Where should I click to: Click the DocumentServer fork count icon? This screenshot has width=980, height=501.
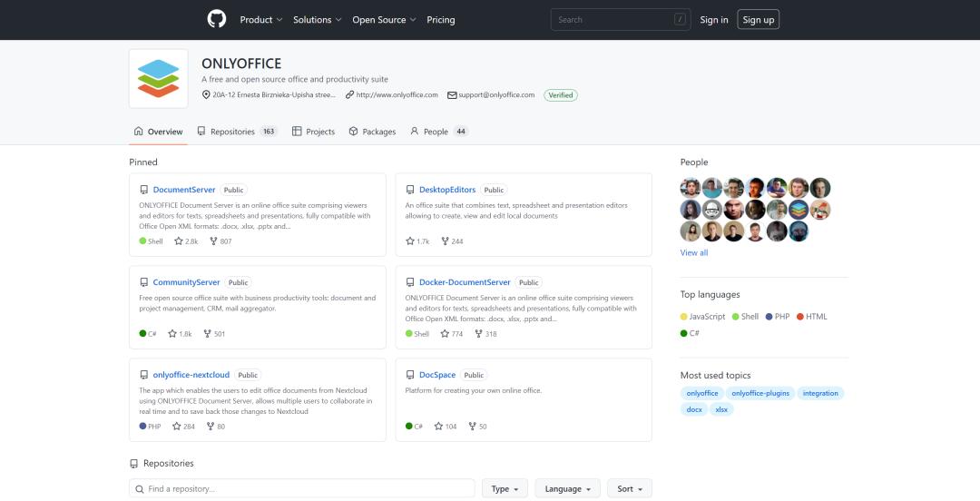tap(214, 241)
